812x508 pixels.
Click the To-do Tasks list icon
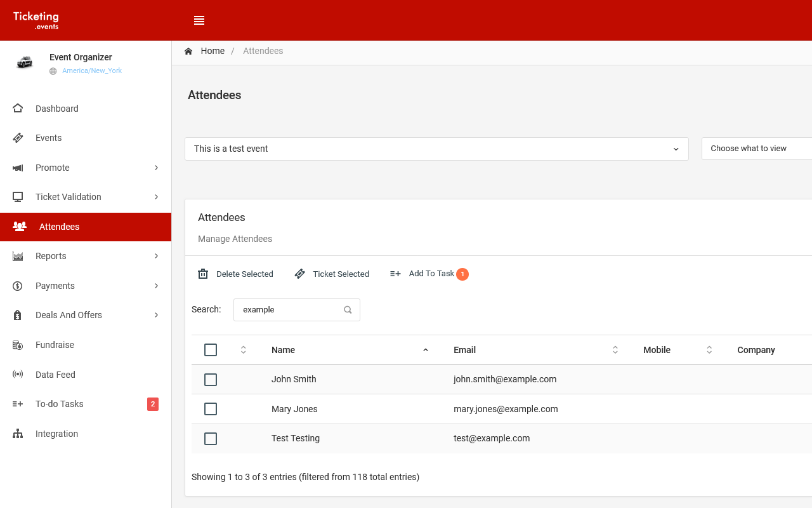coord(18,404)
